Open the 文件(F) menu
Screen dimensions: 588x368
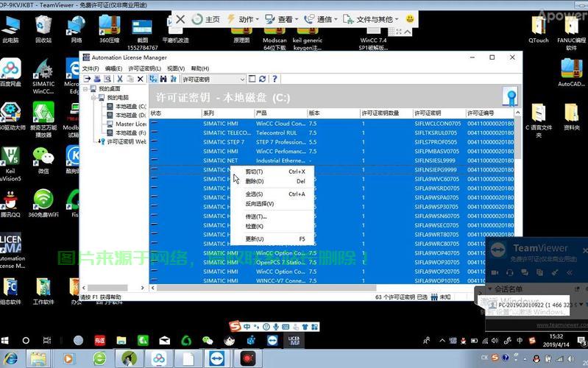click(x=91, y=68)
